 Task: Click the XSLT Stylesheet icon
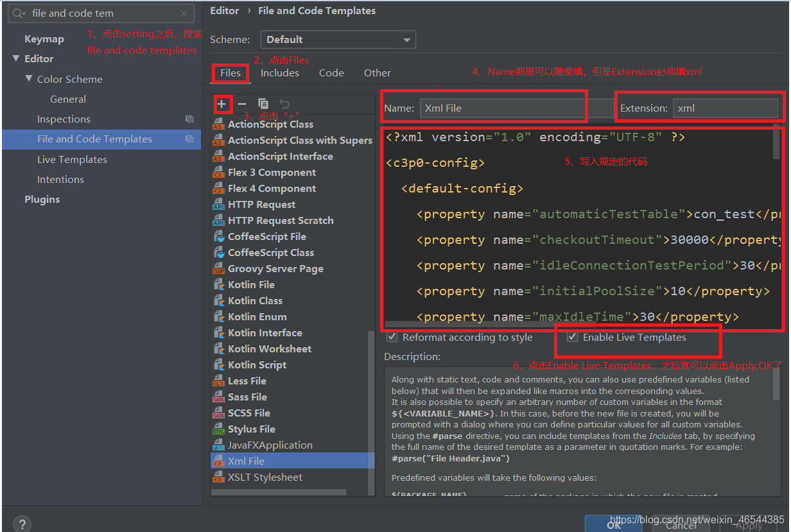pyautogui.click(x=218, y=477)
